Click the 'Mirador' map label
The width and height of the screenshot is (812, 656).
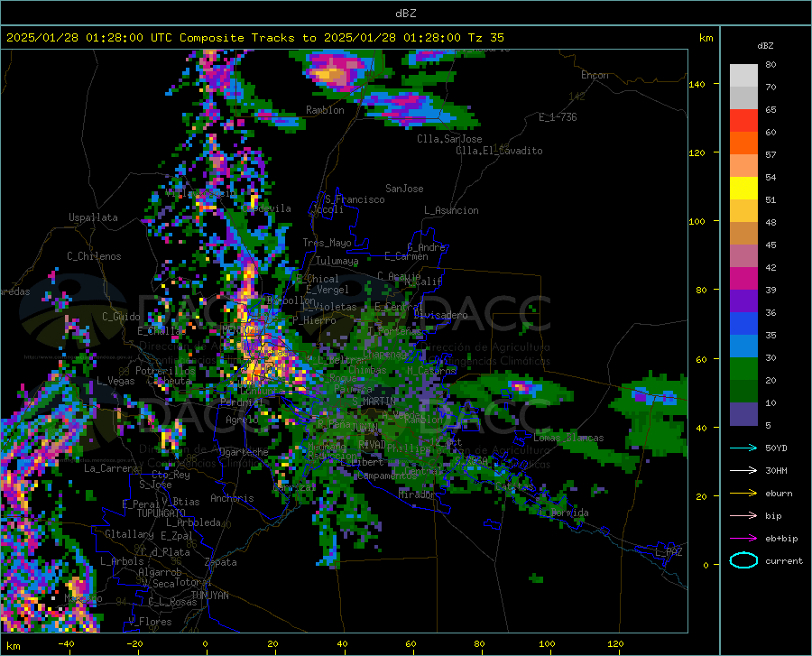pos(417,495)
